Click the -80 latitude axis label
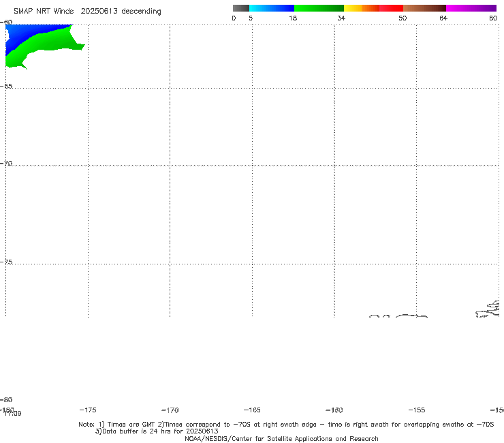The width and height of the screenshot is (504, 443). pyautogui.click(x=6, y=399)
